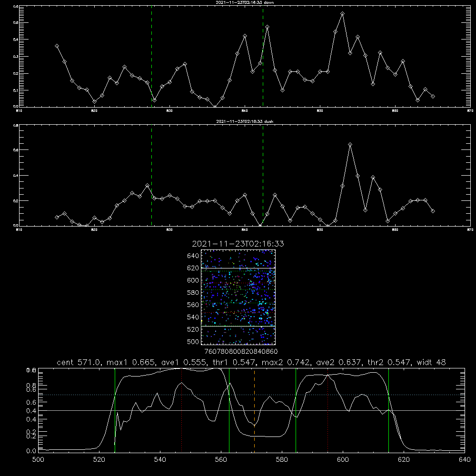Select the green vertical line near 563
Screen dimensions: 476x476
tap(229, 410)
